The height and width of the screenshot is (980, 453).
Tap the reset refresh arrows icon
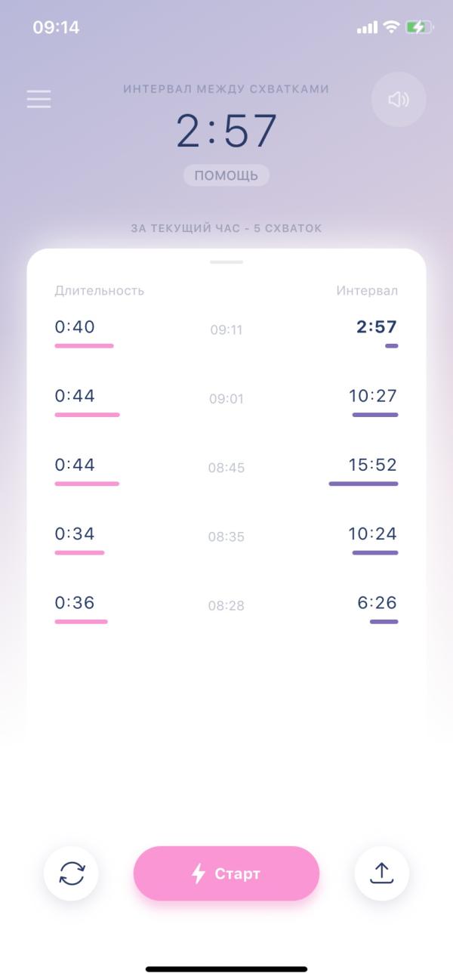pos(72,873)
